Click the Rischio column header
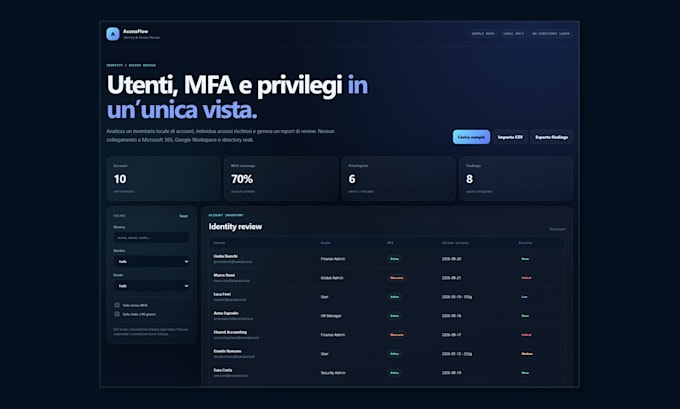This screenshot has width=680, height=409. 525,243
